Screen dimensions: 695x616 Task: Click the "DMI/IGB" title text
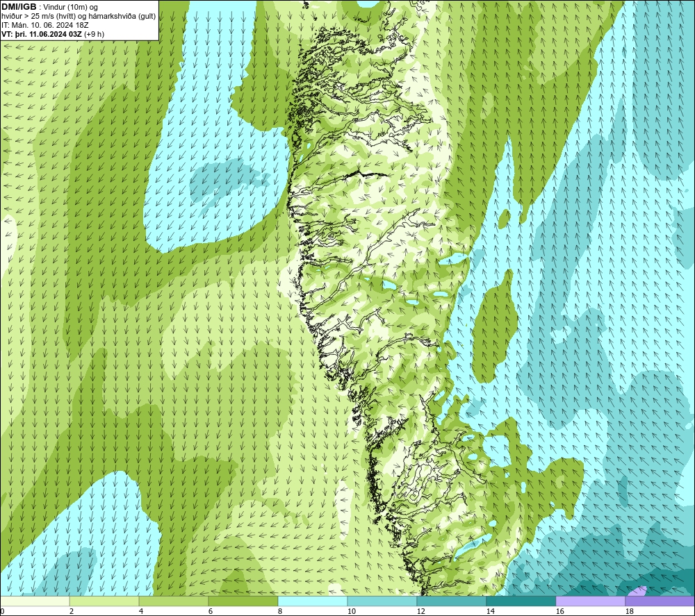tap(19, 7)
